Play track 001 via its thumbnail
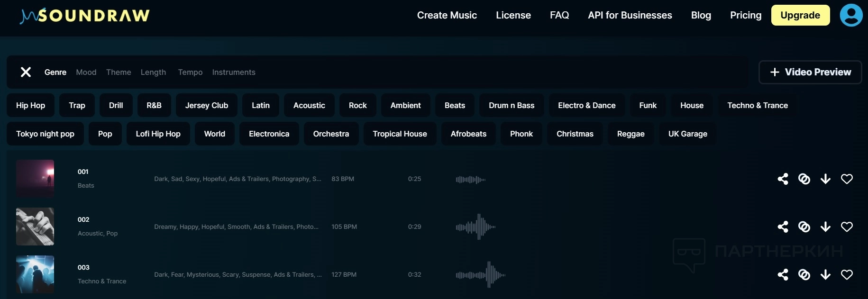This screenshot has width=868, height=299. coord(35,179)
